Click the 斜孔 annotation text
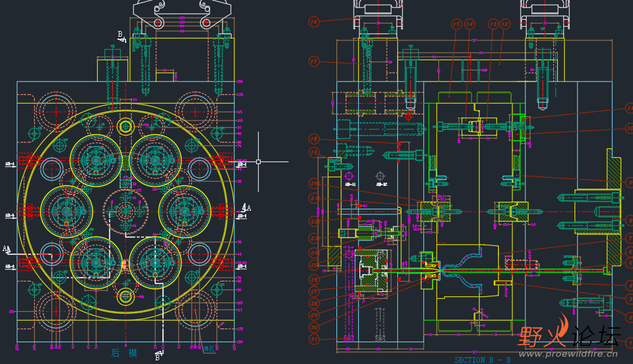Screen dimensions: 633x364 [209, 348]
